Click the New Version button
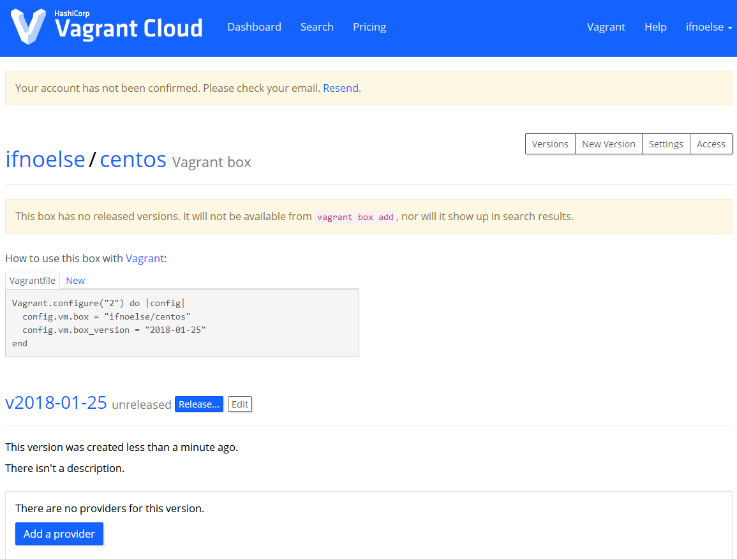Screen dimensions: 737x560 point(608,144)
